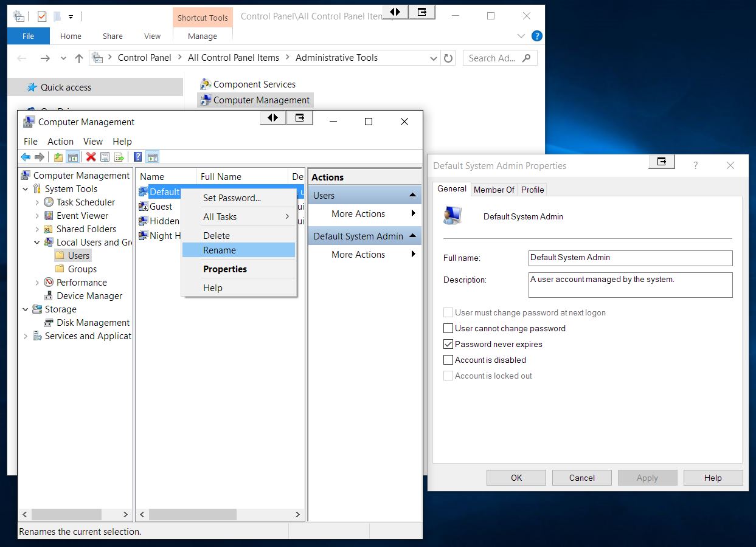Click the Refresh icon in Explorer address bar
Image resolution: width=756 pixels, height=547 pixels.
[x=448, y=58]
